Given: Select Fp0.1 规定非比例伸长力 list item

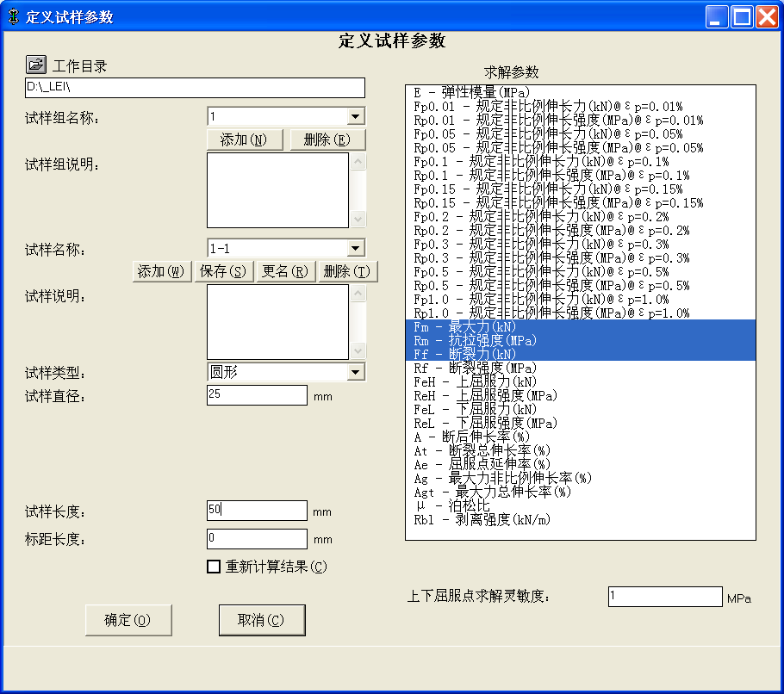Looking at the screenshot, I should tap(581, 161).
